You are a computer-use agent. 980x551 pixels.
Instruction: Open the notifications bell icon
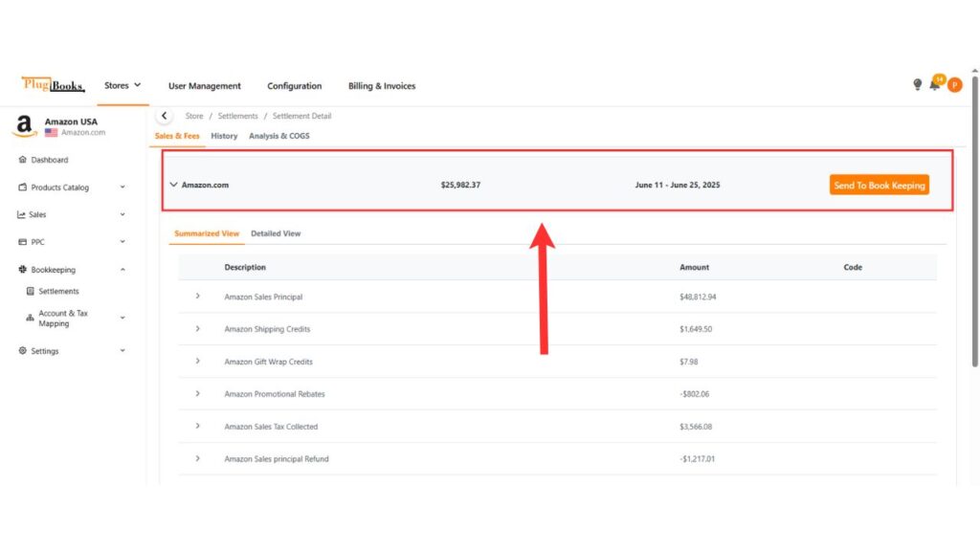click(x=934, y=84)
